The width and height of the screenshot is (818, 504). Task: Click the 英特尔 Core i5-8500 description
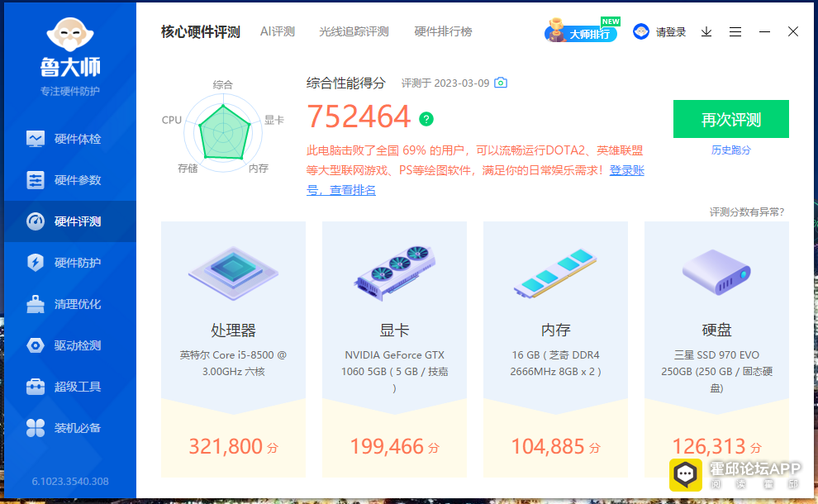coord(233,364)
